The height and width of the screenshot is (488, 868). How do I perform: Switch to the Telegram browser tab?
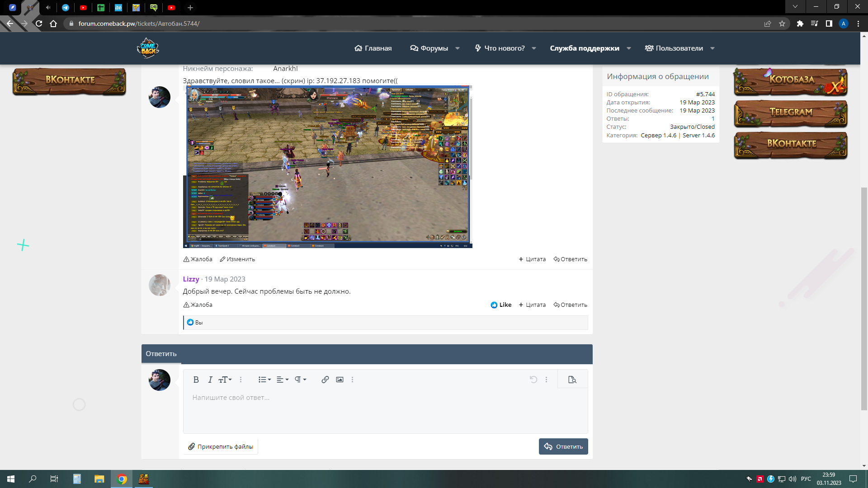point(66,8)
